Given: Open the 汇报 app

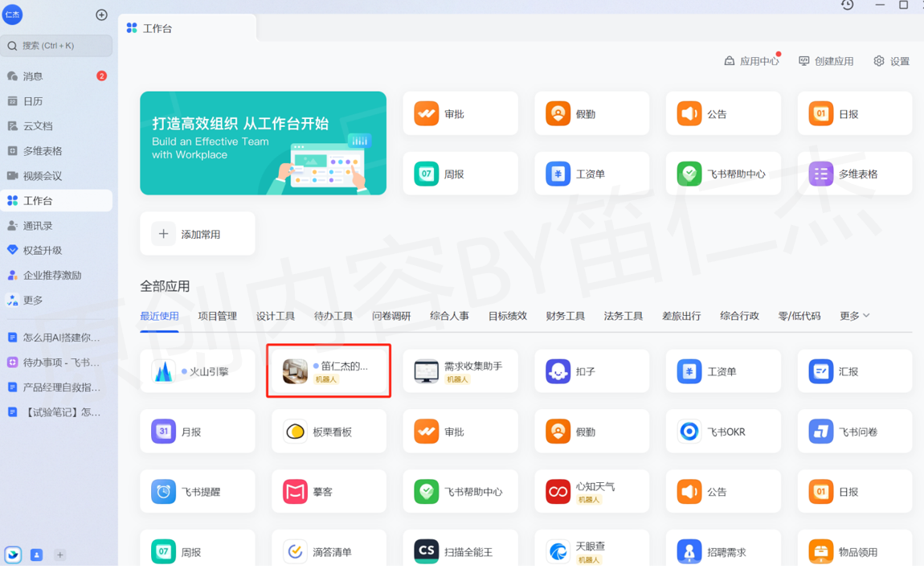Looking at the screenshot, I should [854, 370].
